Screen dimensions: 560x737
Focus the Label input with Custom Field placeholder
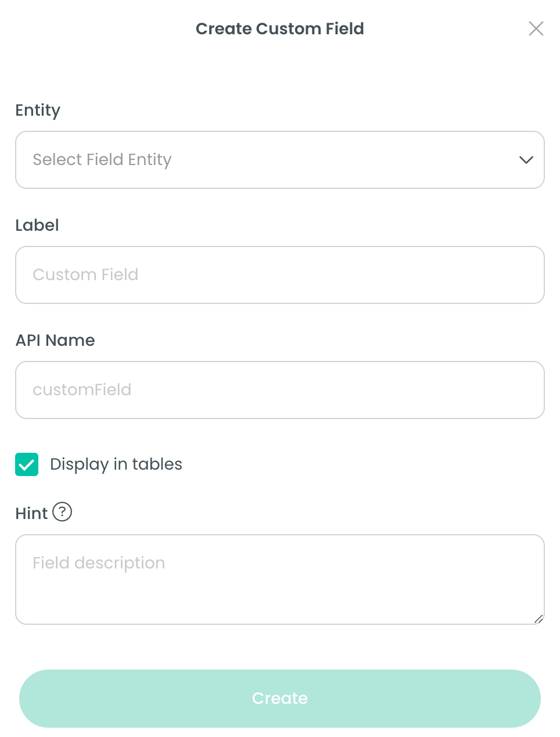click(x=280, y=275)
